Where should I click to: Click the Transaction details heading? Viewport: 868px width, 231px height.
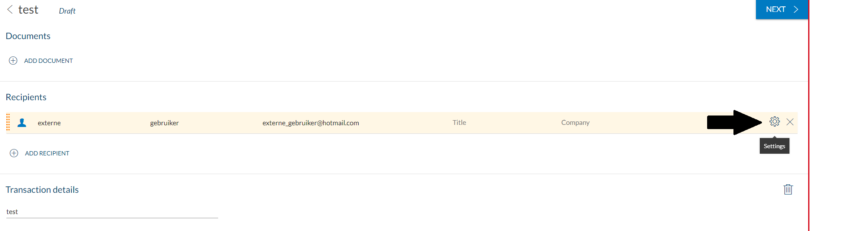coord(42,190)
